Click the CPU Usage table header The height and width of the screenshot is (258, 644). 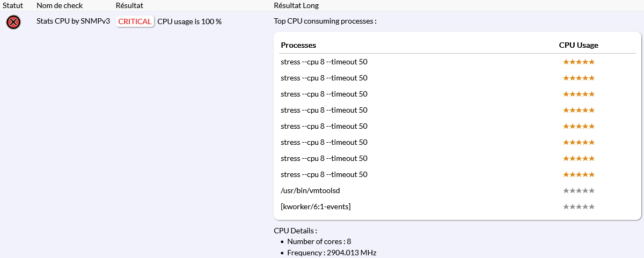(x=579, y=45)
